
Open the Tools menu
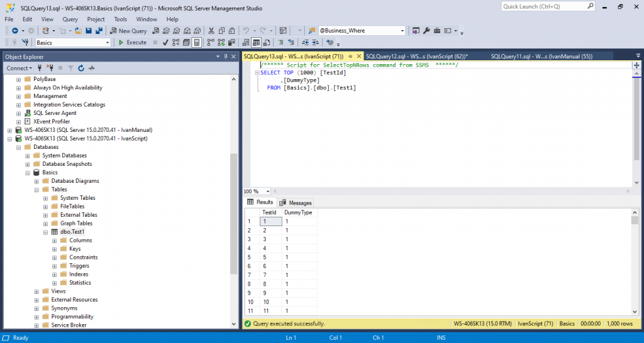coord(120,19)
